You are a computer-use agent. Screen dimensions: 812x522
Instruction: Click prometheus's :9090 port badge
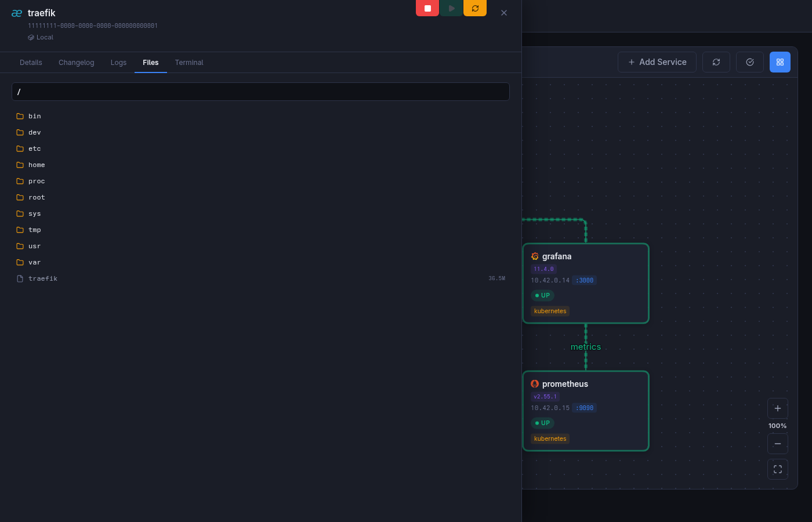tap(585, 408)
